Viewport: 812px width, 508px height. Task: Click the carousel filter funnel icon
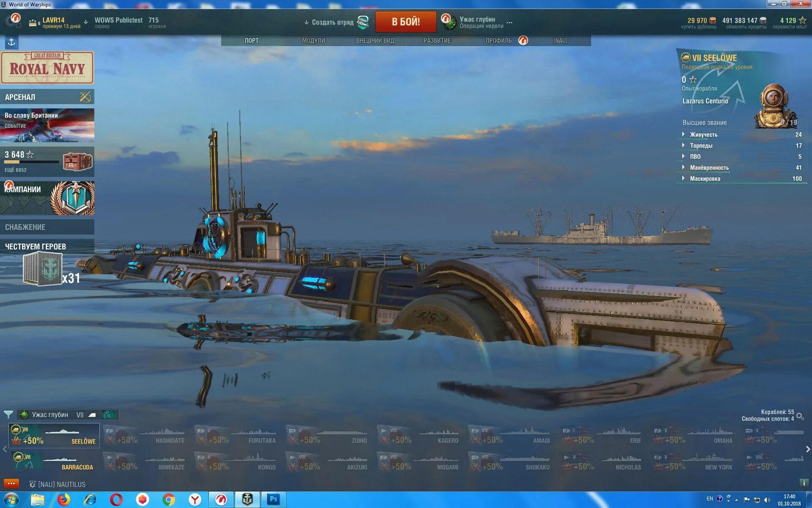click(8, 414)
